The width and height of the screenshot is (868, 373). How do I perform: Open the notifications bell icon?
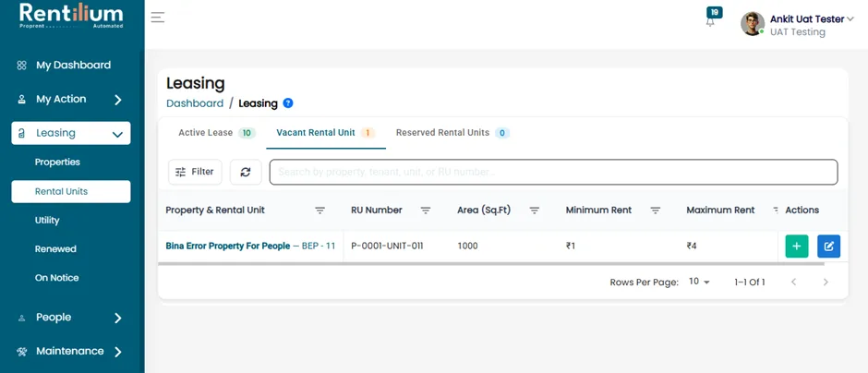(x=710, y=23)
